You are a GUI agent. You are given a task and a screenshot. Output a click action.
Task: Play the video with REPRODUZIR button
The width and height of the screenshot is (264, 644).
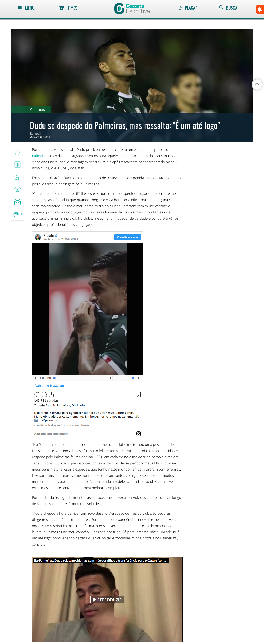107,600
